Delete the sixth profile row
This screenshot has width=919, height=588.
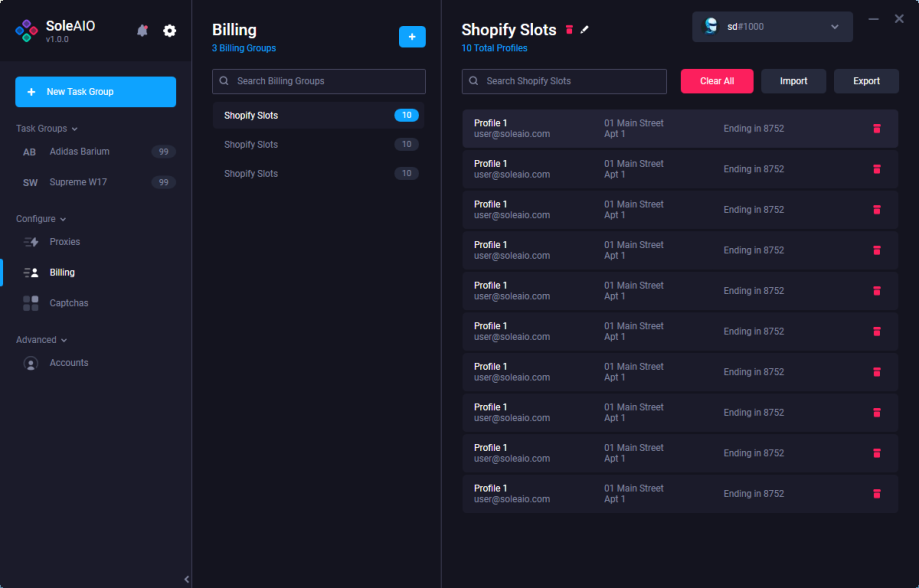877,331
